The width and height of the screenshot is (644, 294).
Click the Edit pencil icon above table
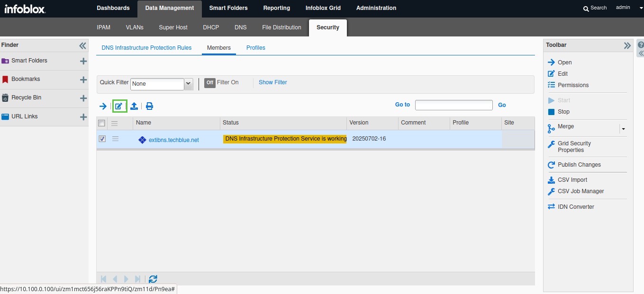119,106
